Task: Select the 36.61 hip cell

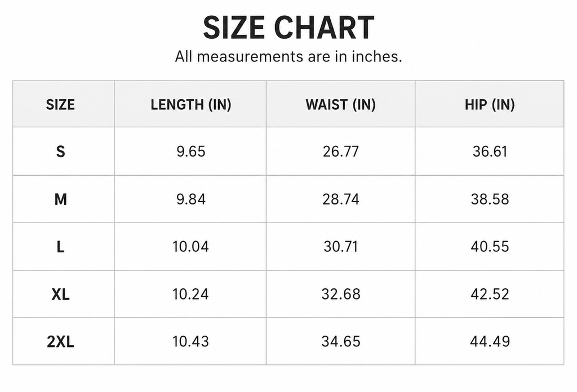Action: [x=490, y=152]
